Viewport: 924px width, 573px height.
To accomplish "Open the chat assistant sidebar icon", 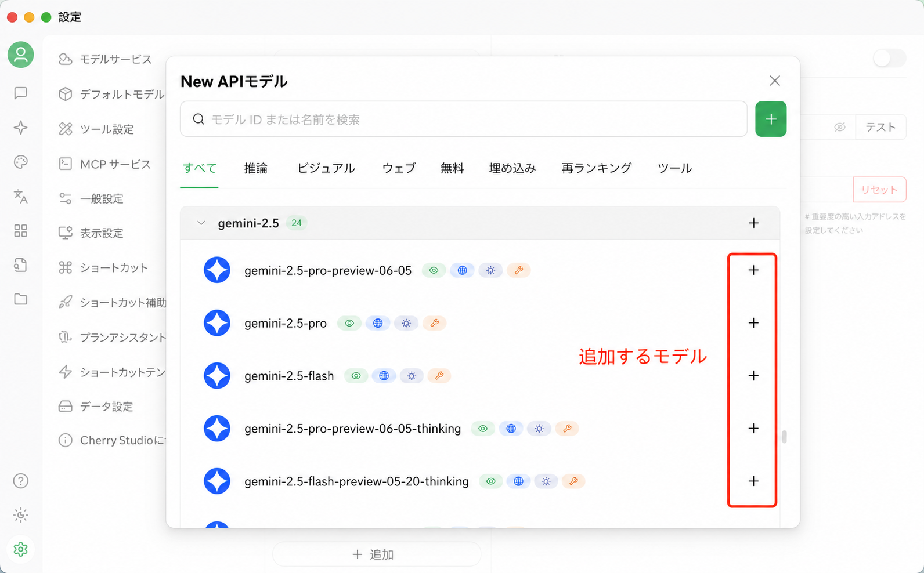I will (x=21, y=93).
